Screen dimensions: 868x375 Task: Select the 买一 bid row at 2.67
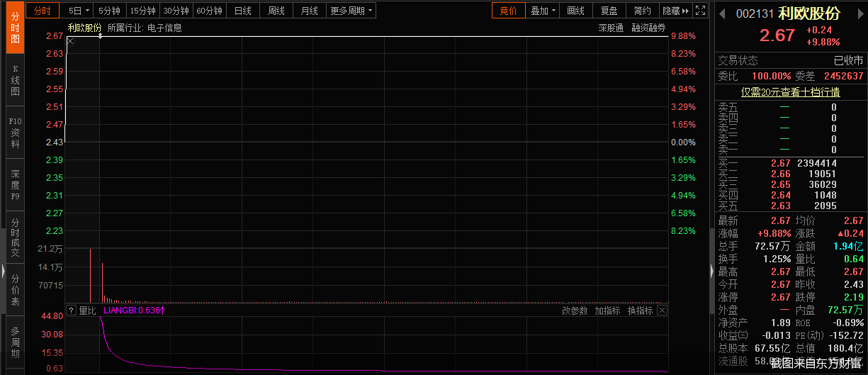coord(791,163)
